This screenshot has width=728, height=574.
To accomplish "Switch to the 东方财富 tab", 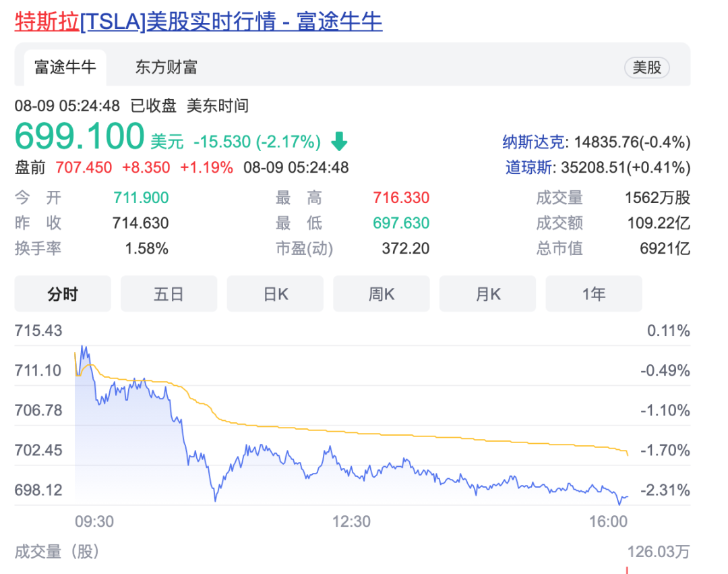I will point(166,67).
